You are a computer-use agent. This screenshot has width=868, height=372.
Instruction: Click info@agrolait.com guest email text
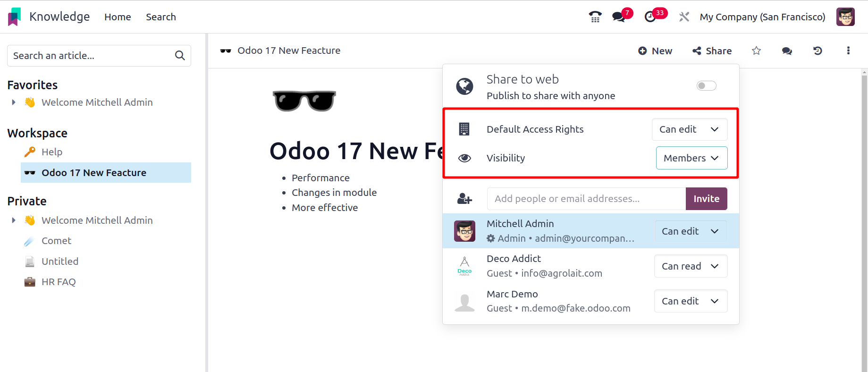pos(562,273)
